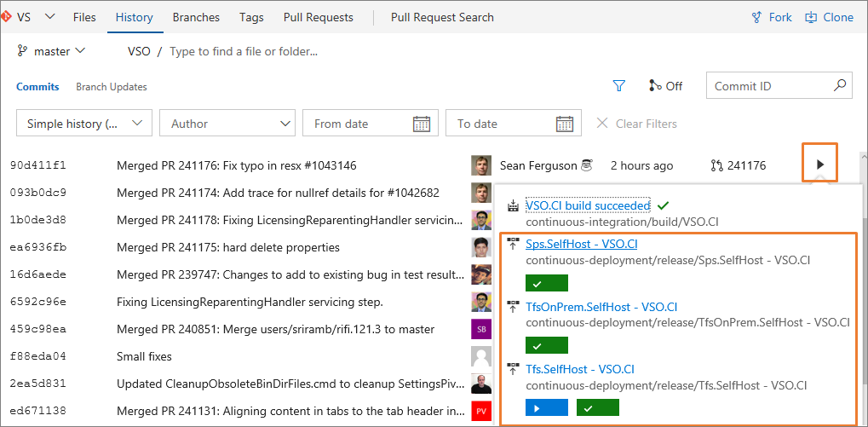The image size is (868, 427).
Task: Open Pull Request Search
Action: [442, 17]
